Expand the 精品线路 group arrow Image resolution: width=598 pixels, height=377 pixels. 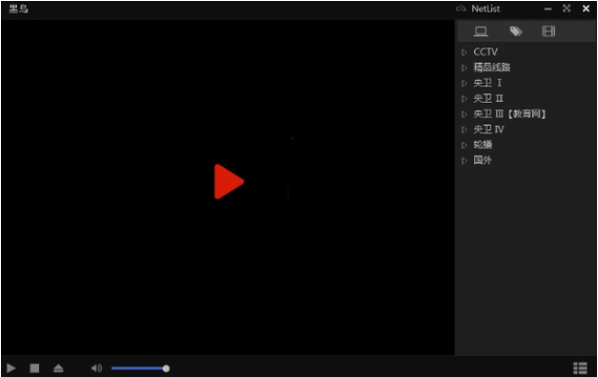(x=464, y=68)
